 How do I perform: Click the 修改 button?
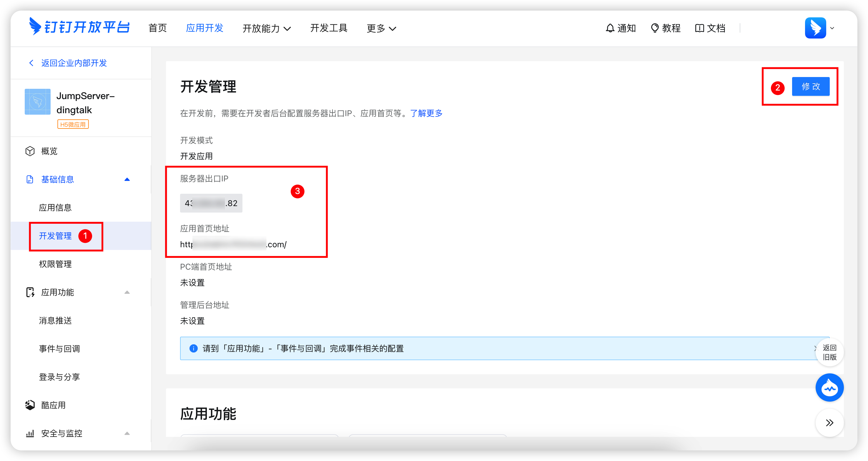(x=811, y=86)
